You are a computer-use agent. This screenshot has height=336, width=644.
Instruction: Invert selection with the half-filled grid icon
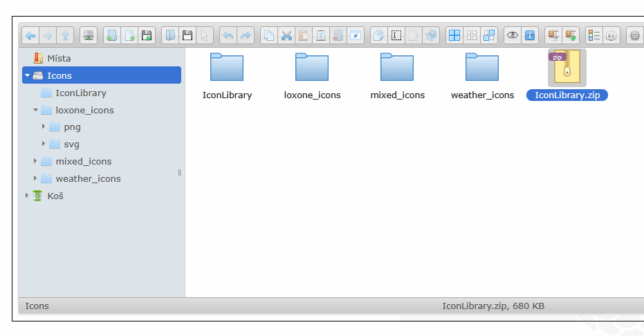click(x=489, y=36)
